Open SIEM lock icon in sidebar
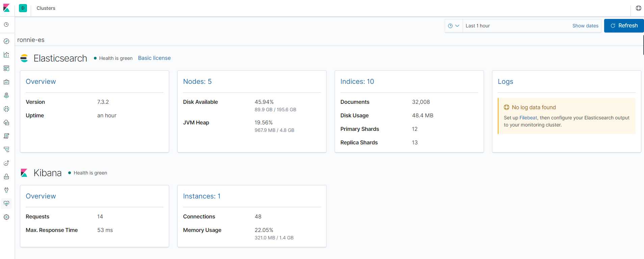This screenshot has width=644, height=259. tap(6, 176)
